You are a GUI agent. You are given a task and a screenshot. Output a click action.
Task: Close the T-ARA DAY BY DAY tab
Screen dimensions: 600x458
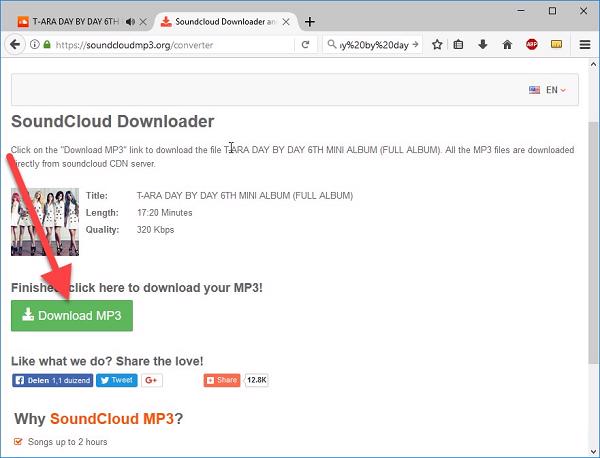(x=143, y=22)
